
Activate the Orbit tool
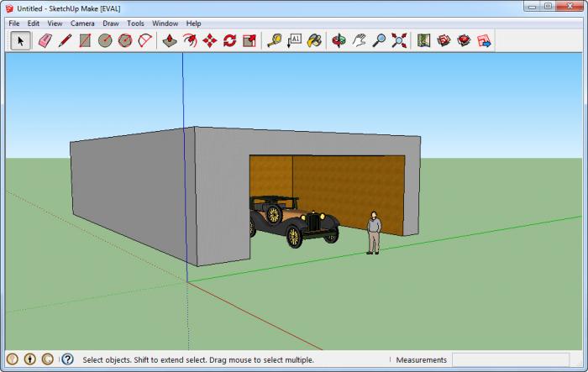tap(339, 40)
